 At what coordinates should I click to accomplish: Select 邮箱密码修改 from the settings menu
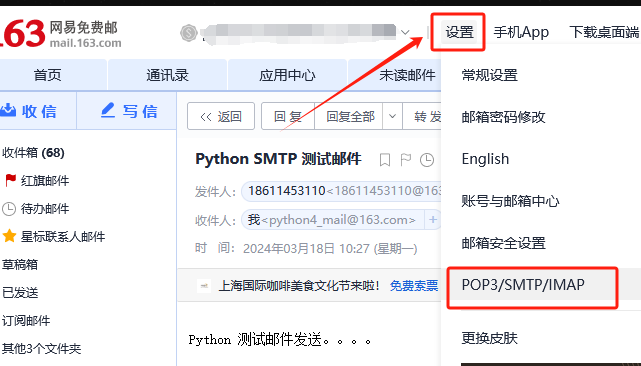point(504,117)
